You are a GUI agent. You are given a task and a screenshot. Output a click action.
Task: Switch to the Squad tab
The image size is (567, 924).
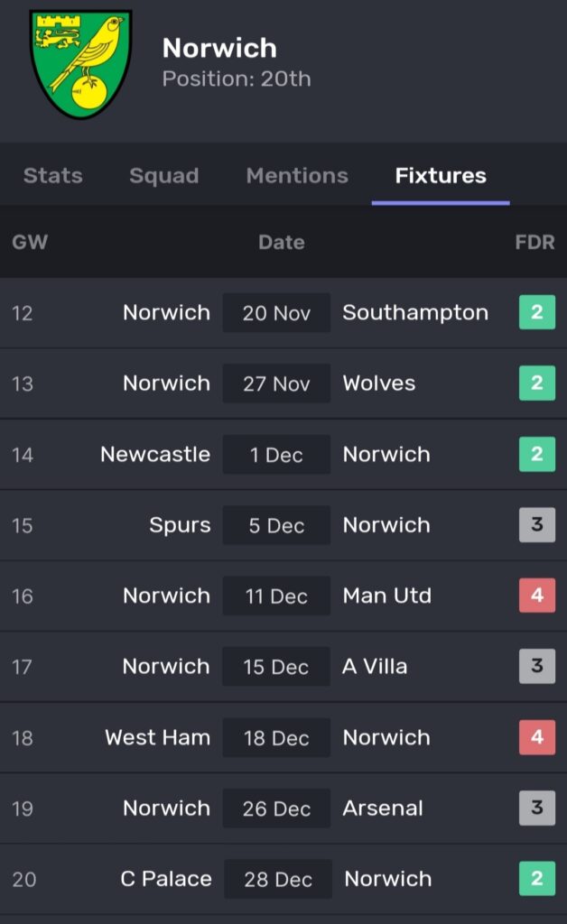pos(163,176)
